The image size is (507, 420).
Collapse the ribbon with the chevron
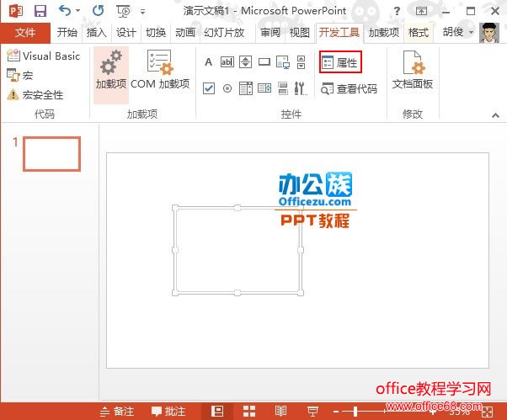(495, 115)
